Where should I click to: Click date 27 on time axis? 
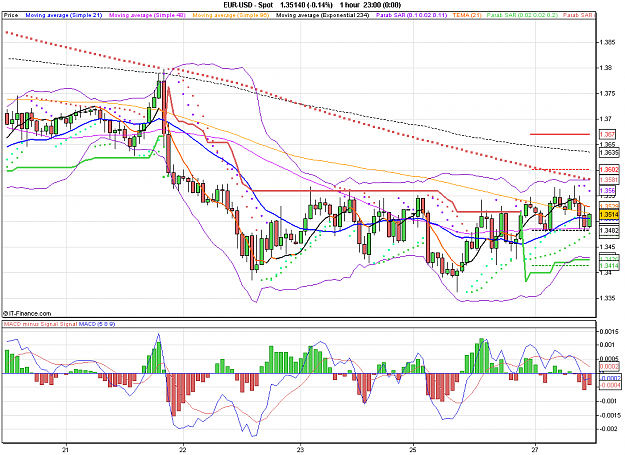click(535, 449)
